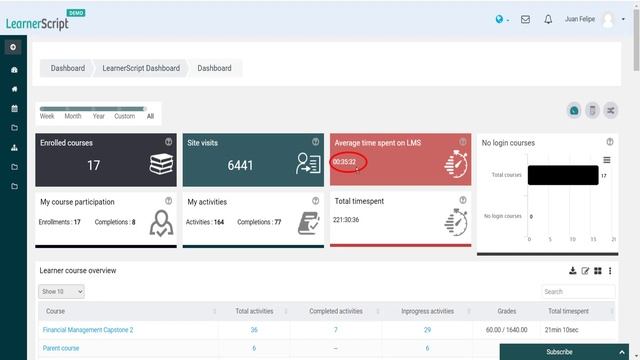Open help for Site visits card
This screenshot has height=360, width=640.
[316, 142]
